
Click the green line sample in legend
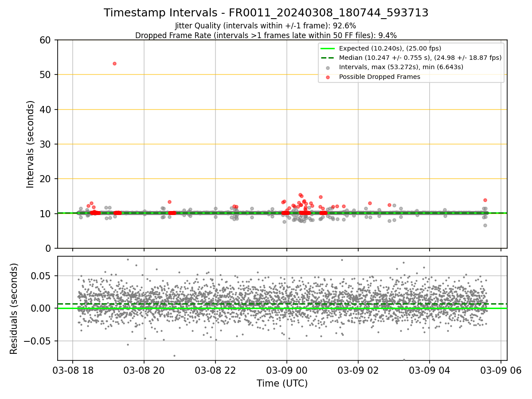(328, 48)
